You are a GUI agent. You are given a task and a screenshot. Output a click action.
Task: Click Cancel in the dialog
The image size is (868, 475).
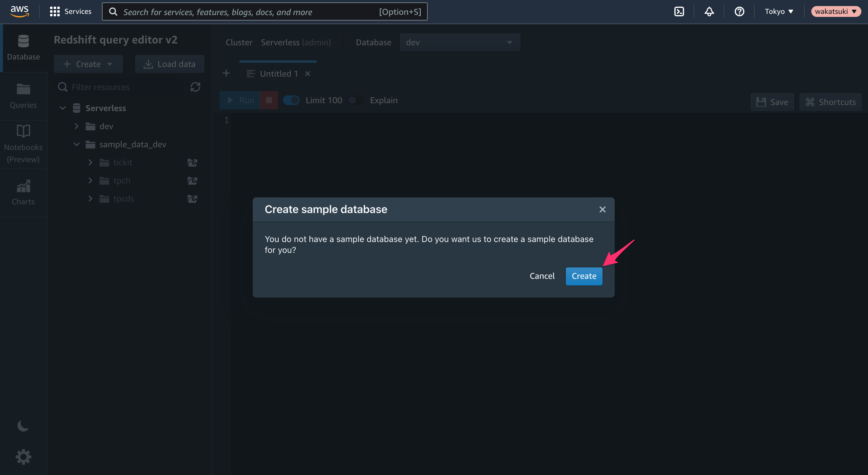(542, 276)
